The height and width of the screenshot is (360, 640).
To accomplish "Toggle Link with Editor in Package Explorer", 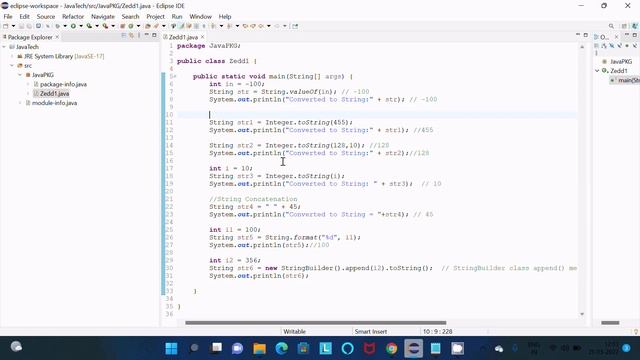I will point(131,36).
